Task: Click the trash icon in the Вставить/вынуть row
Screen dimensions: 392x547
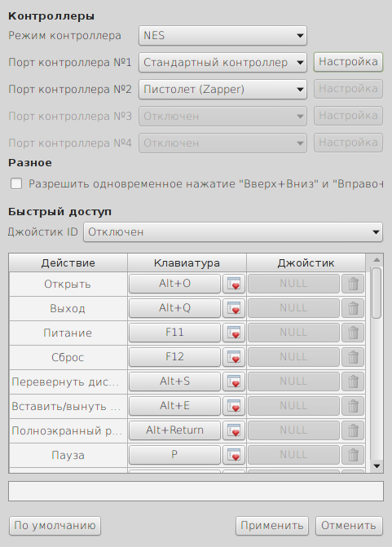Action: pos(353,406)
